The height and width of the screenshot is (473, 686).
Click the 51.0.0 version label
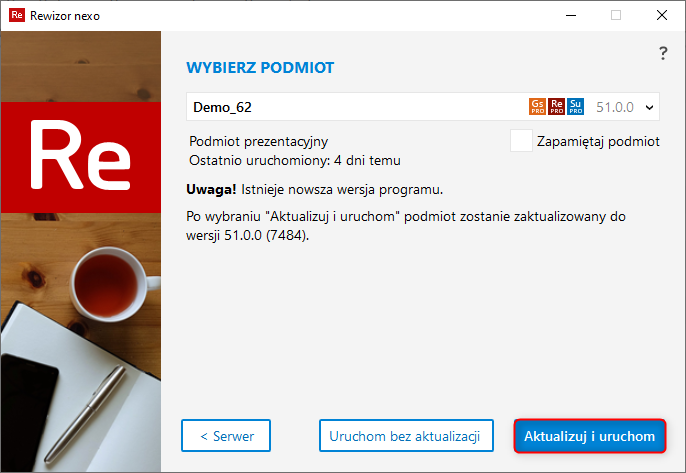615,107
